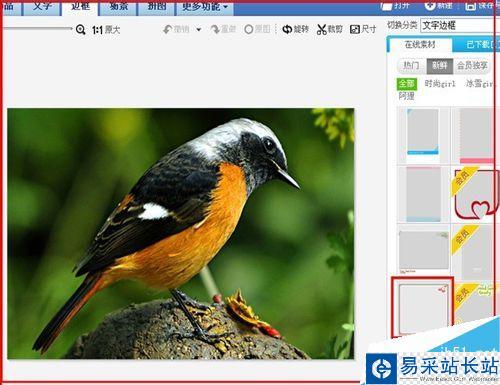
Task: Pick the blue-edged frame thumbnail in first row
Action: coord(423,132)
